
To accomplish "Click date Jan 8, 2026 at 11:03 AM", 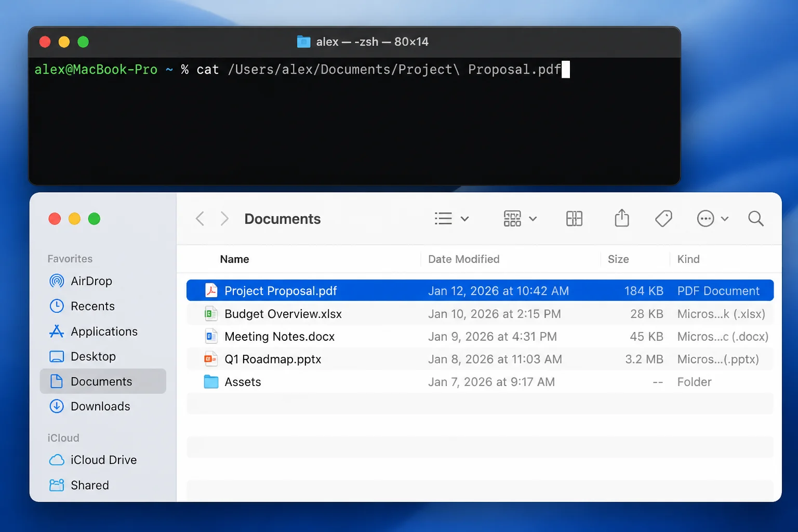I will click(495, 359).
